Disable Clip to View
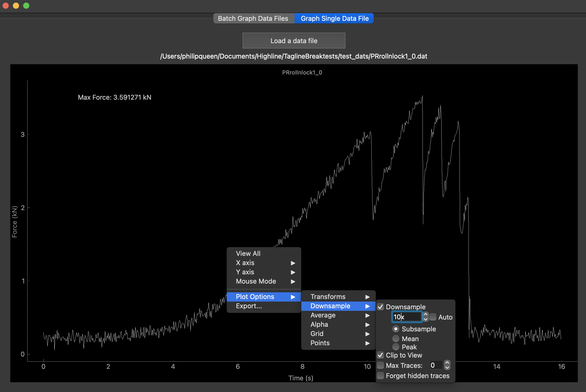The width and height of the screenshot is (586, 392). click(381, 355)
